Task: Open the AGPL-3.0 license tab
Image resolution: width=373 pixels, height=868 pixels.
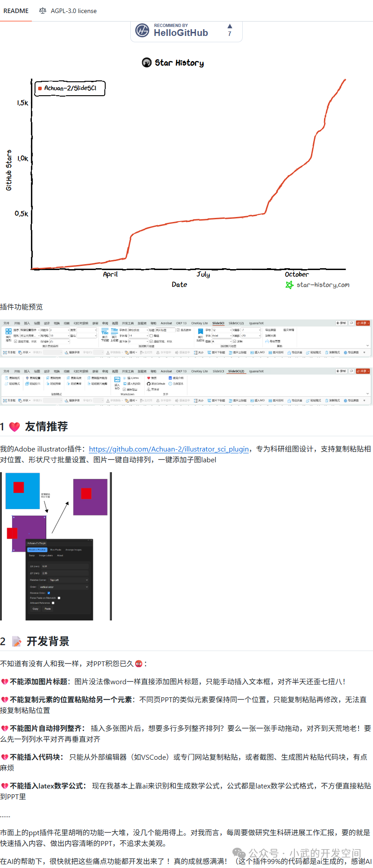Action: pos(68,11)
